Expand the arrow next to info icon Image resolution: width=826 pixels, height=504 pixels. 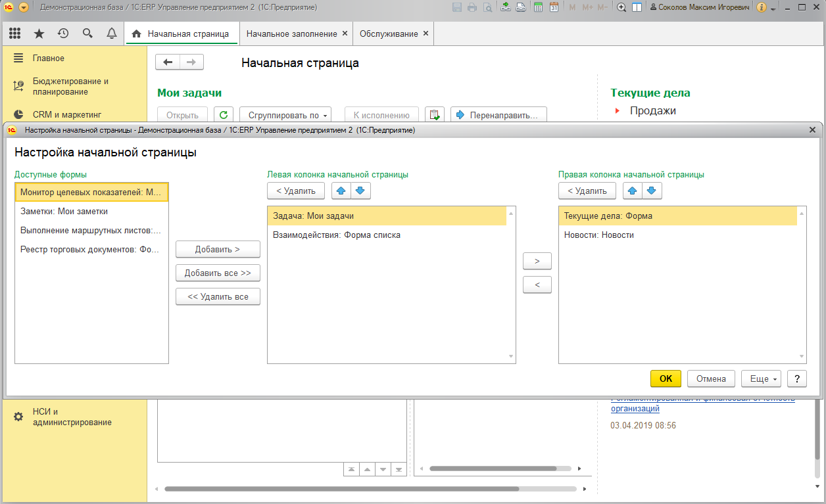773,8
